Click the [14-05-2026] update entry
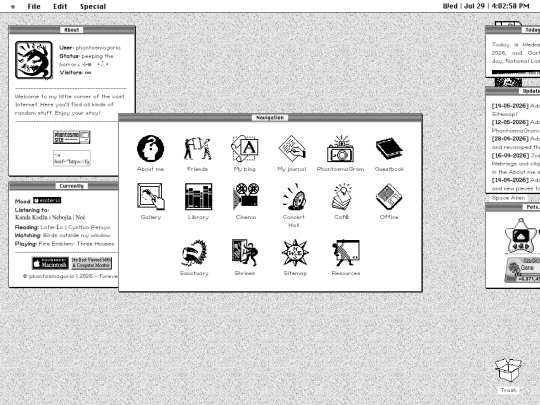Screen dimensions: 540x405 click(516, 110)
